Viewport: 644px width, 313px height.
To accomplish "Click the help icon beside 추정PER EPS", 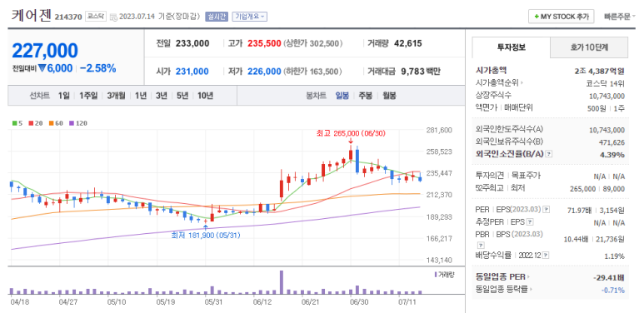I will coord(530,222).
